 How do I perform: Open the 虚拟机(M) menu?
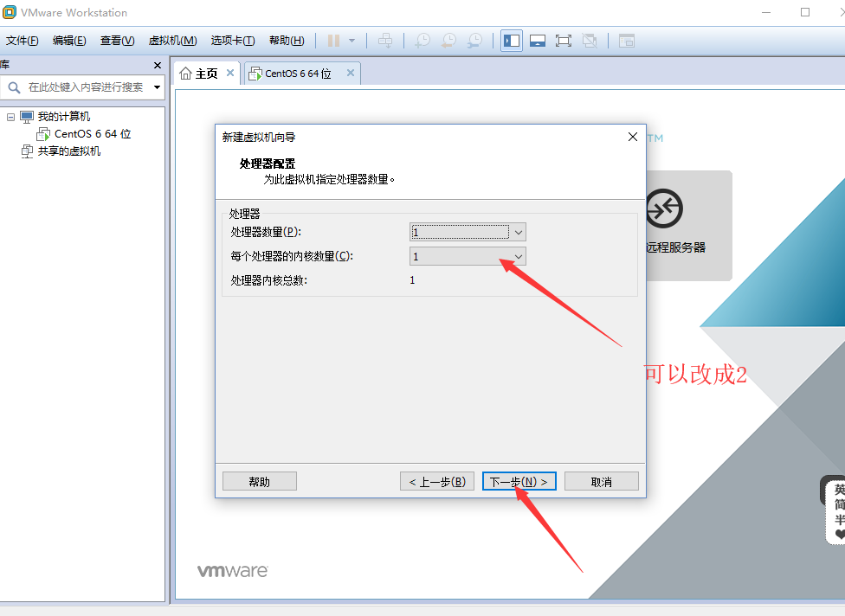tap(172, 41)
